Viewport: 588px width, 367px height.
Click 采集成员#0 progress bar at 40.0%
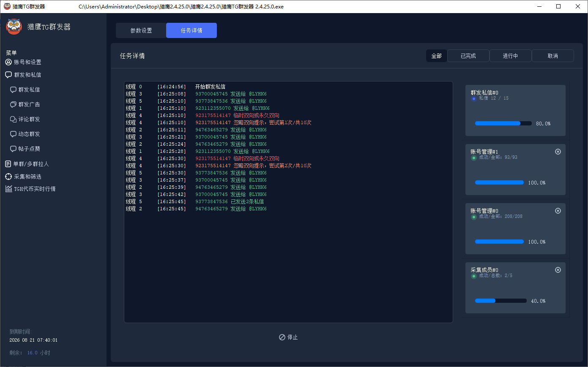(501, 301)
